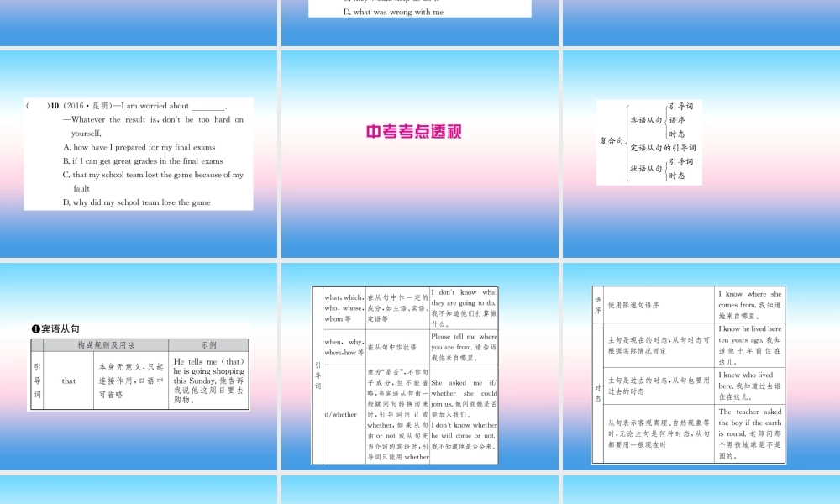Click the 时态 row label in the last table
Image resolution: width=840 pixels, height=504 pixels.
[x=598, y=392]
